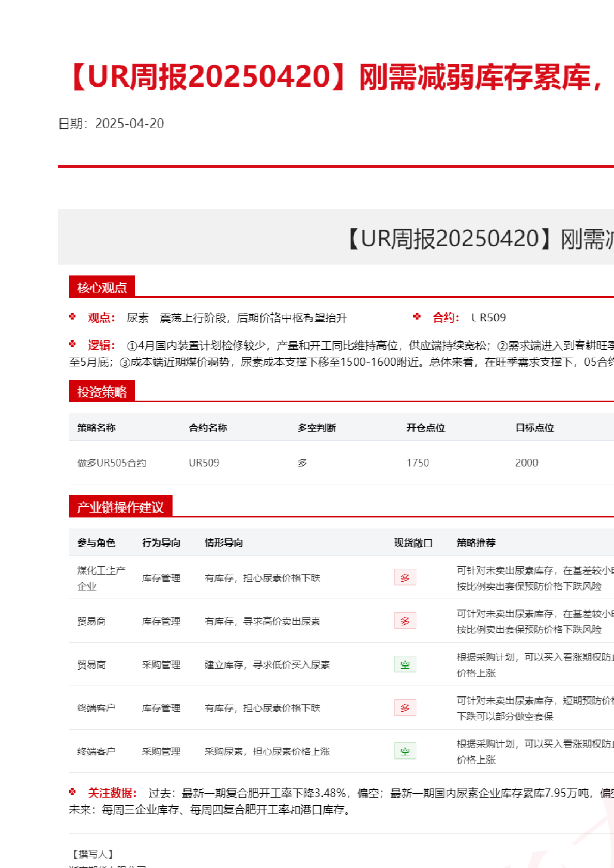Click the 2000 target price value
This screenshot has height=868, width=614.
[526, 463]
